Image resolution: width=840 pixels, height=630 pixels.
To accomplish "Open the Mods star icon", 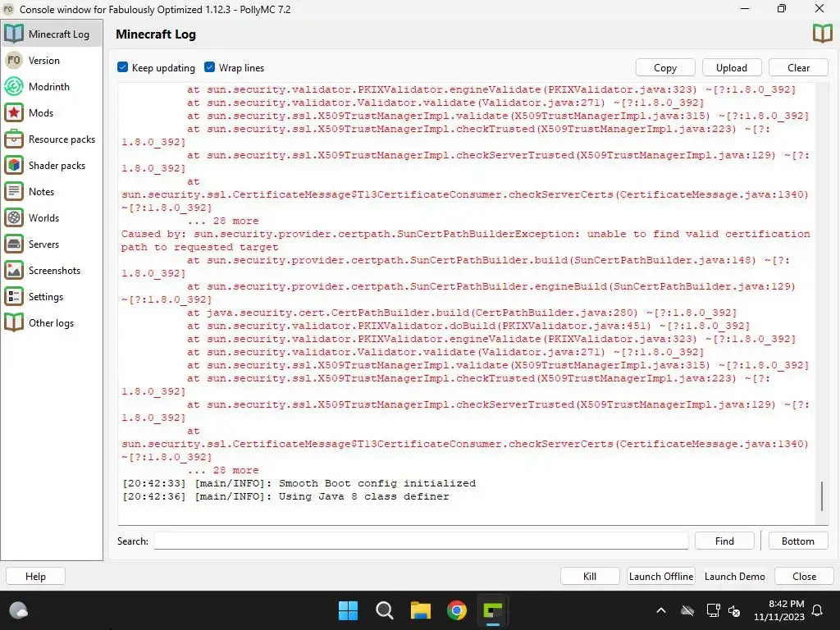I will (x=14, y=112).
